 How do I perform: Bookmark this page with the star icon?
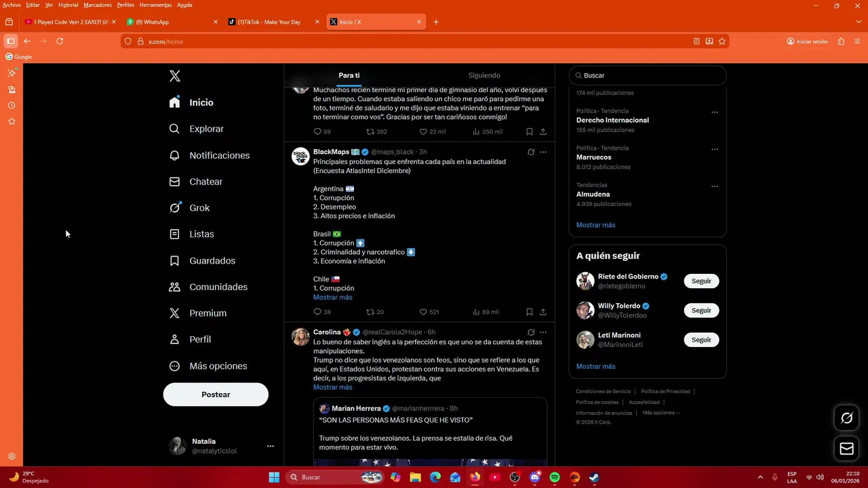pyautogui.click(x=722, y=41)
